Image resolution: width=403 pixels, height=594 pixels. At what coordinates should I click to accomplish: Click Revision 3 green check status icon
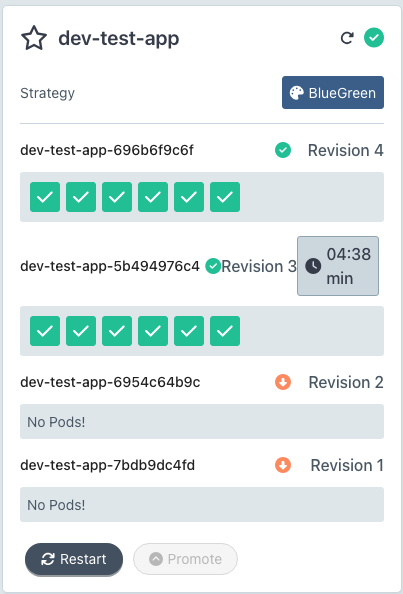point(213,266)
